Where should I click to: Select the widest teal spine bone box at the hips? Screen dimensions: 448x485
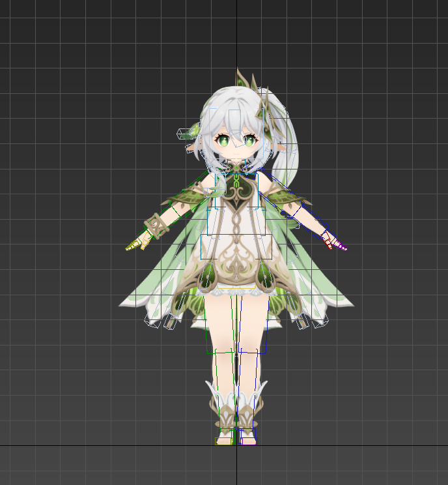(236, 247)
